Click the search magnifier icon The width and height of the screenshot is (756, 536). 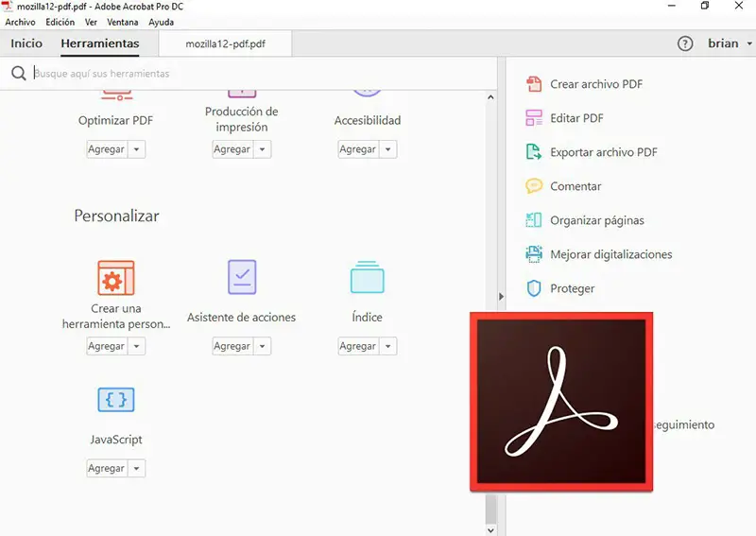[19, 74]
